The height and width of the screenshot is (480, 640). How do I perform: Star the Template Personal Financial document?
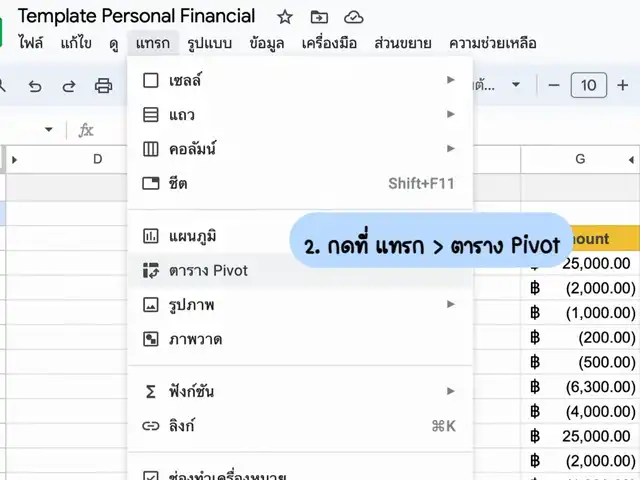click(x=285, y=17)
